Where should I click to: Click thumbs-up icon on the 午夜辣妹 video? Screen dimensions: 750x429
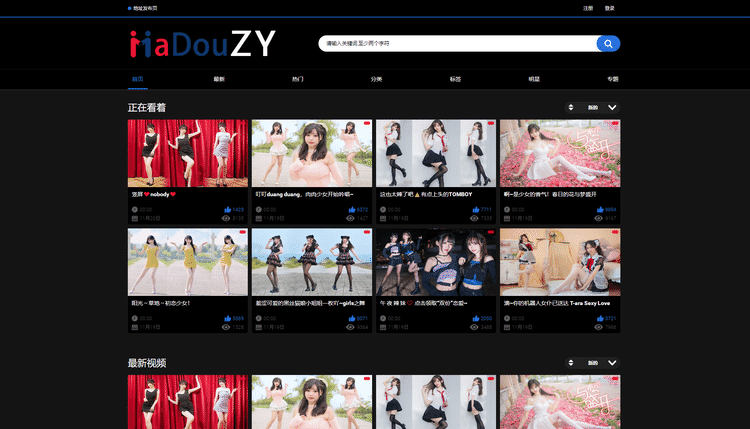click(473, 318)
